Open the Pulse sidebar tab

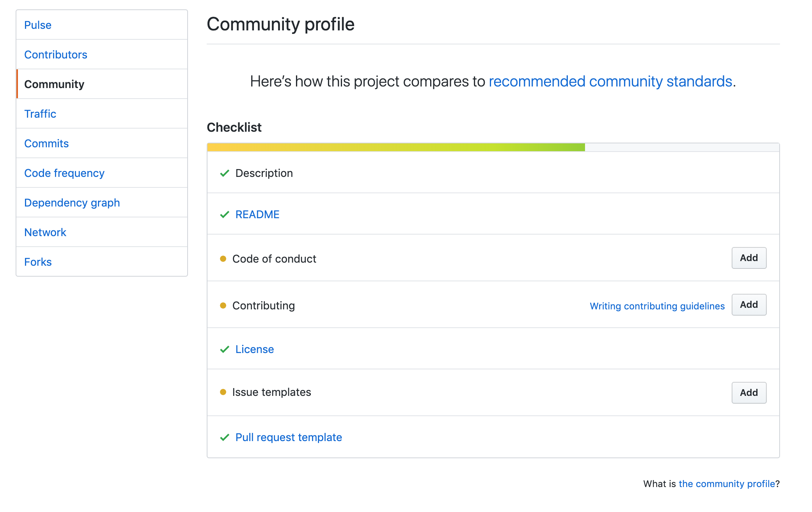click(38, 25)
